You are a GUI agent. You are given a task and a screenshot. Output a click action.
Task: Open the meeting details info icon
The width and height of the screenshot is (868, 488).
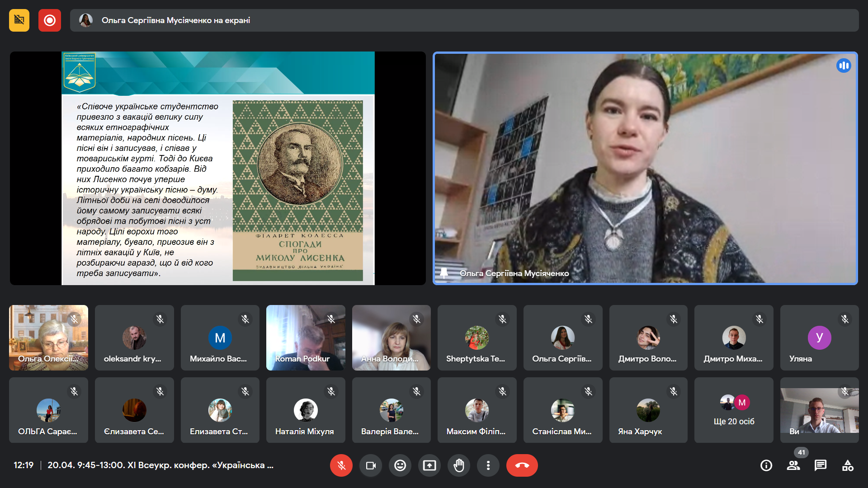(x=766, y=465)
